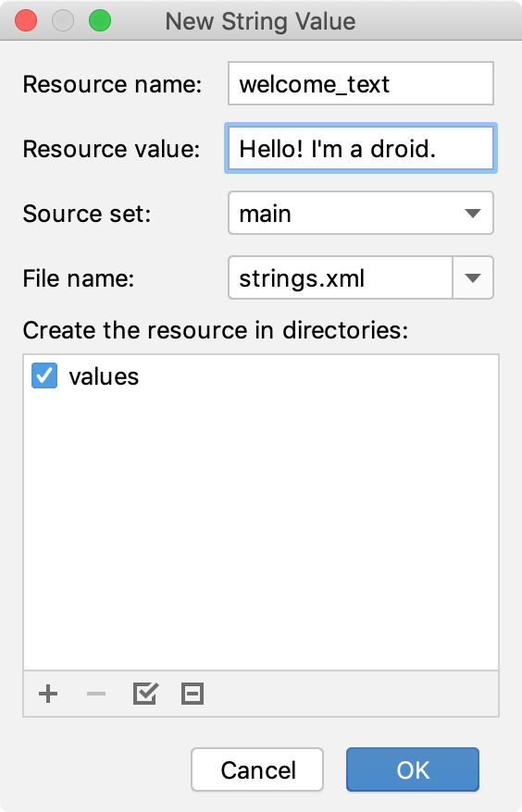Image resolution: width=522 pixels, height=812 pixels.
Task: Click inside the Resource value field
Action: coord(361,149)
